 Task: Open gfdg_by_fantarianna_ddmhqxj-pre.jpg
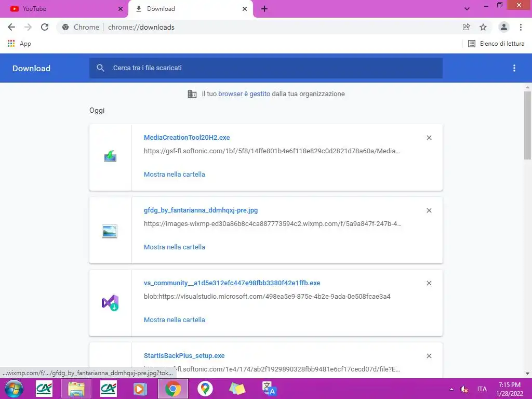pyautogui.click(x=201, y=210)
